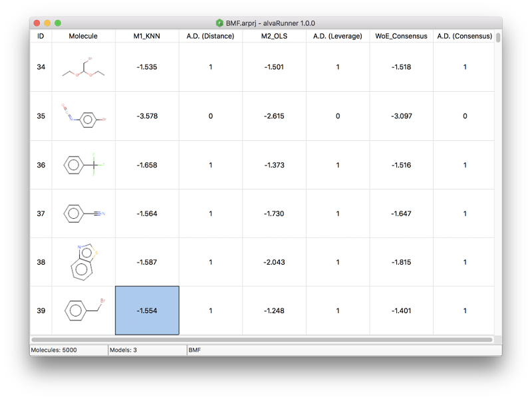The image size is (532, 399).
Task: Select the benzyl bromide structure in row 39
Action: (83, 311)
